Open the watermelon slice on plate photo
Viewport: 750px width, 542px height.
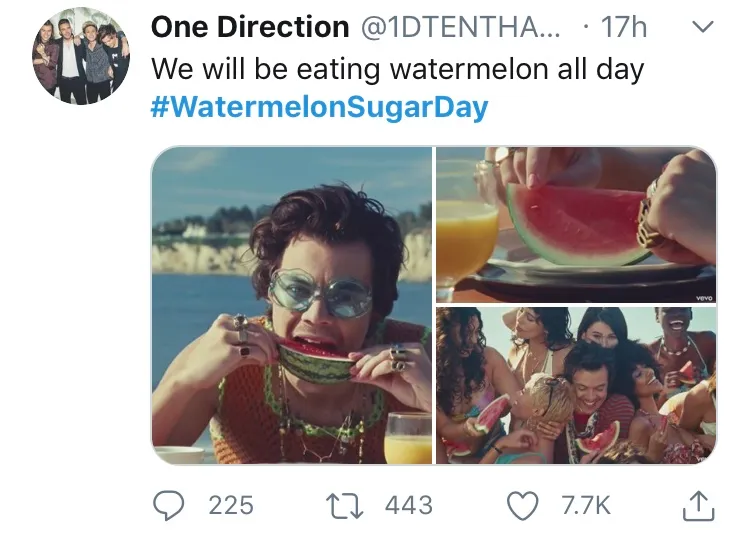tap(576, 224)
